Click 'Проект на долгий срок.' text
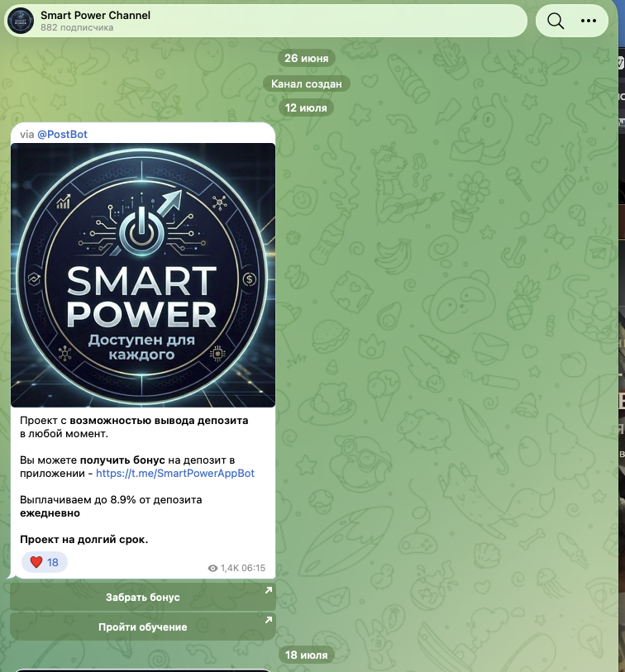Image resolution: width=625 pixels, height=672 pixels. 84,539
